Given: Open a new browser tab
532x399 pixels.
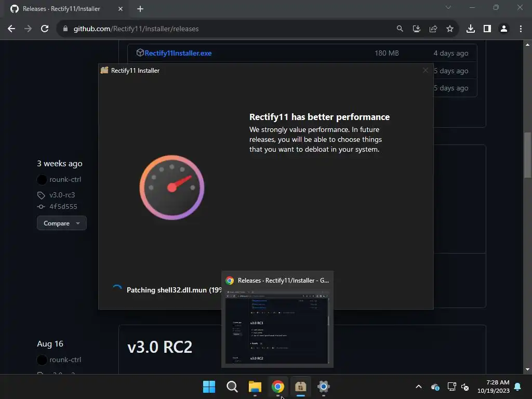Looking at the screenshot, I should pos(140,9).
